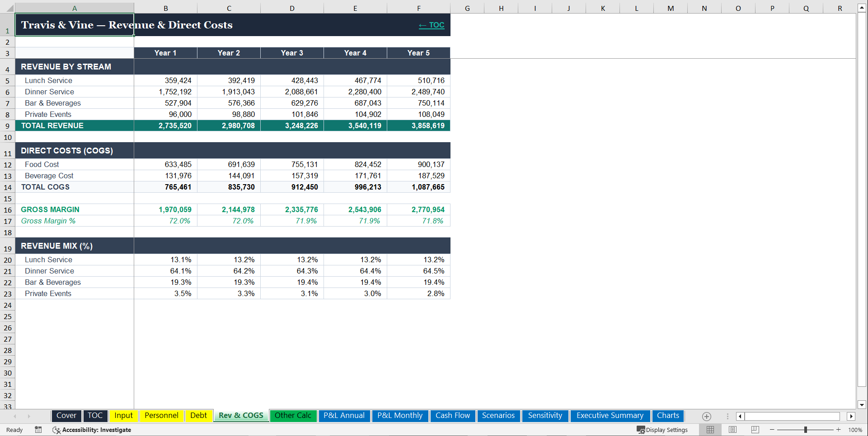Click horizontal scrollbar left arrow

(x=740, y=416)
